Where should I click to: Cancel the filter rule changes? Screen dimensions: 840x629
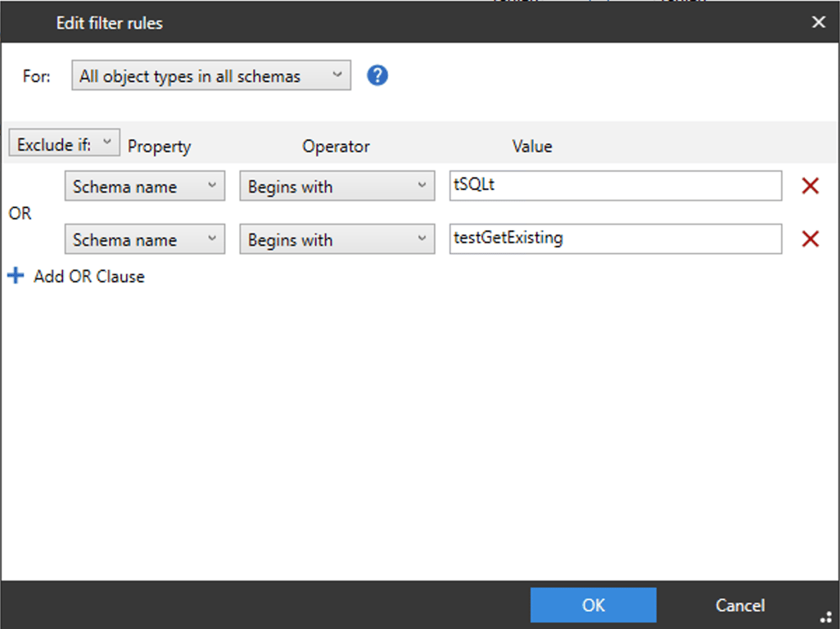739,605
